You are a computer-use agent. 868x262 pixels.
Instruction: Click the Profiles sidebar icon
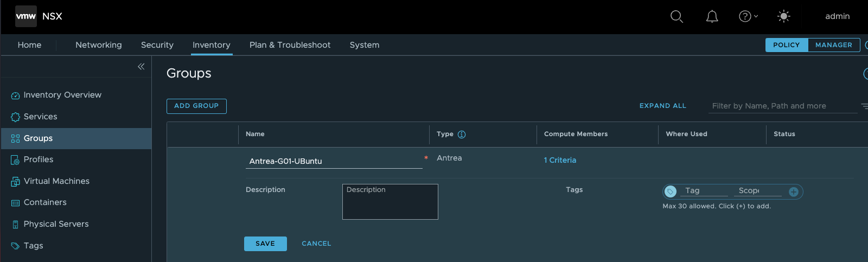pyautogui.click(x=15, y=160)
